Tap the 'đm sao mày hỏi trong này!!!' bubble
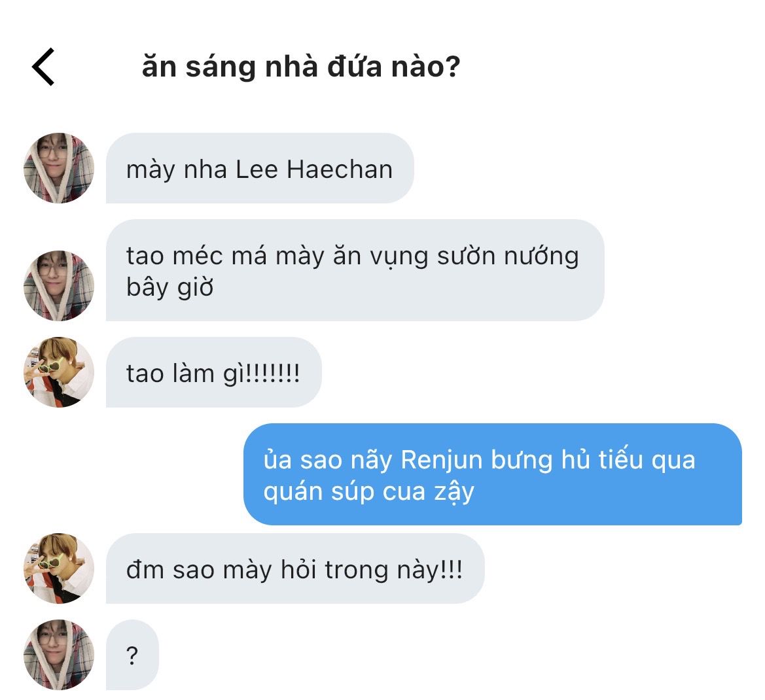The image size is (765, 700). [x=294, y=569]
